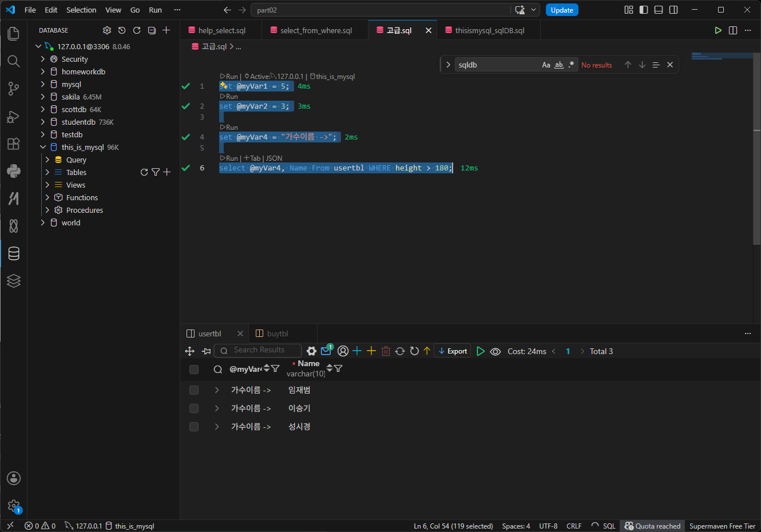This screenshot has width=761, height=532.
Task: Refresh the Database panel
Action: 137,30
